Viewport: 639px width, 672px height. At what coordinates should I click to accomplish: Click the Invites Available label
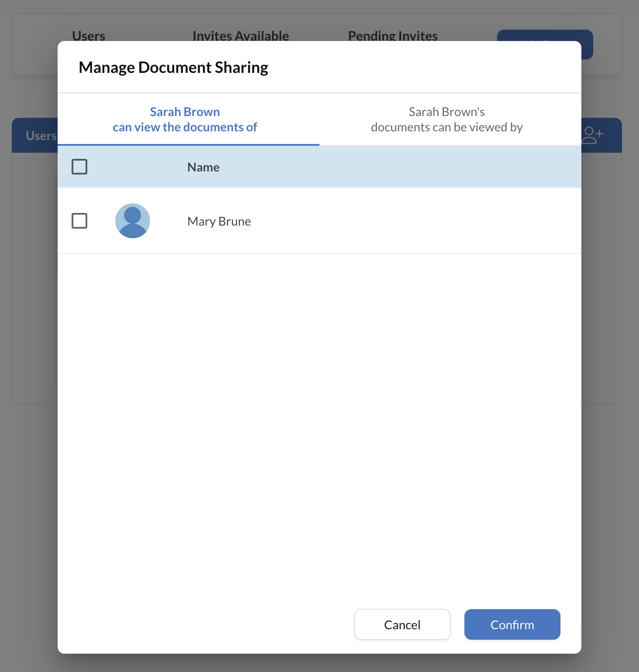point(240,36)
